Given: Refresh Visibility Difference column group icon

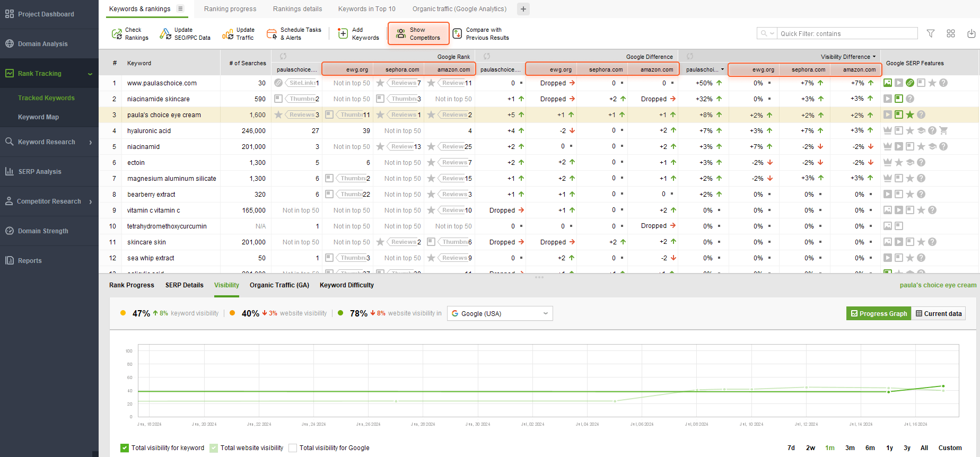Looking at the screenshot, I should point(690,56).
